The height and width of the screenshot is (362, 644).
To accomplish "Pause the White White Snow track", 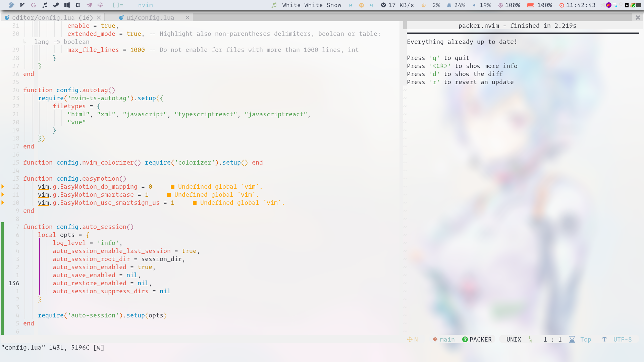I will (361, 5).
